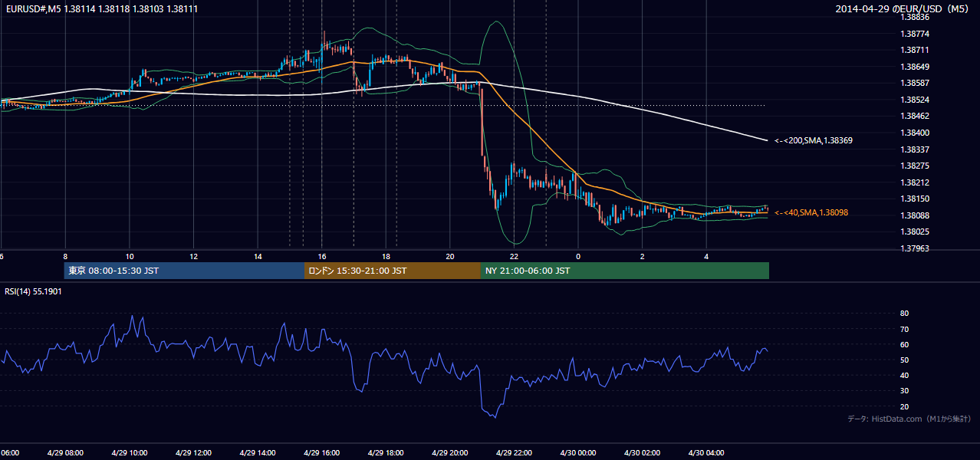Click price axis value 1.38836
Image resolution: width=980 pixels, height=460 pixels.
click(915, 17)
